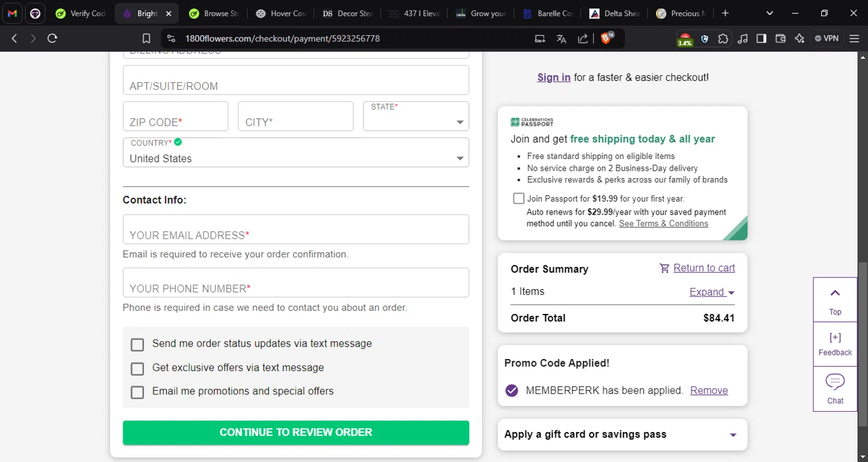The height and width of the screenshot is (462, 868).
Task: Focus the ZIP CODE field
Action: coord(175,116)
